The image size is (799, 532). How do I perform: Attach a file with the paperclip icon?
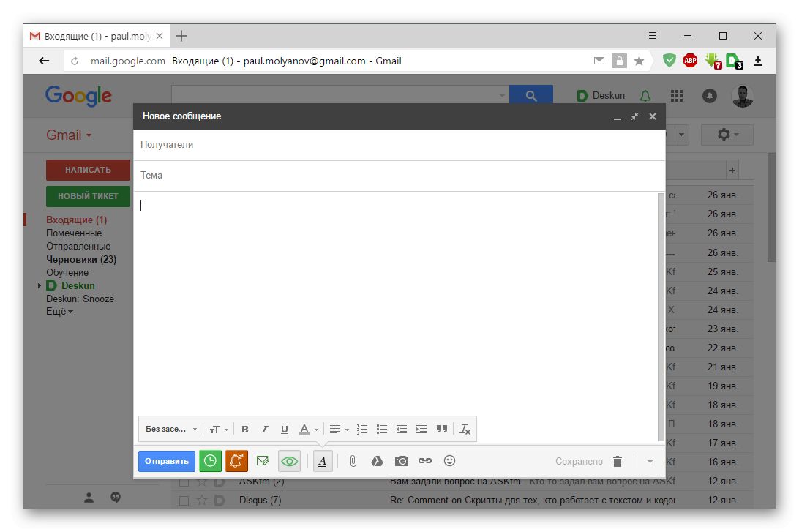(x=353, y=461)
